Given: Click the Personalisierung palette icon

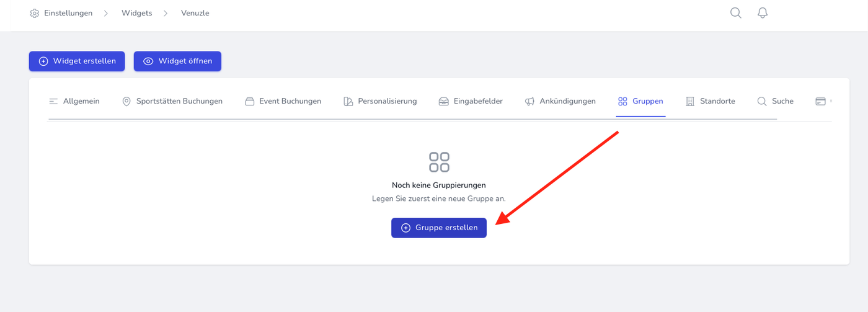Looking at the screenshot, I should (348, 101).
